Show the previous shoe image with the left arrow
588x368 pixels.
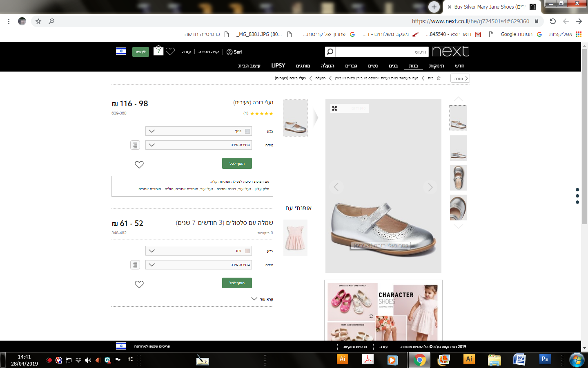point(336,187)
